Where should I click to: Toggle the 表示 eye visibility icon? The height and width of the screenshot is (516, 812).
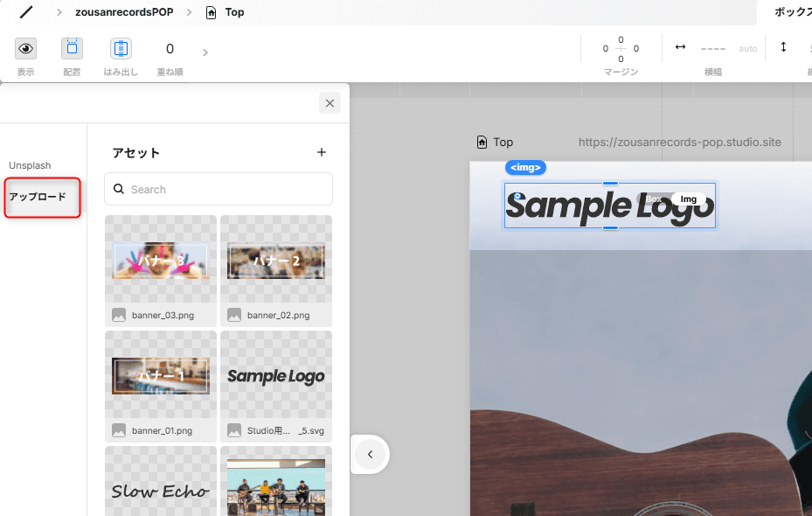pos(25,49)
